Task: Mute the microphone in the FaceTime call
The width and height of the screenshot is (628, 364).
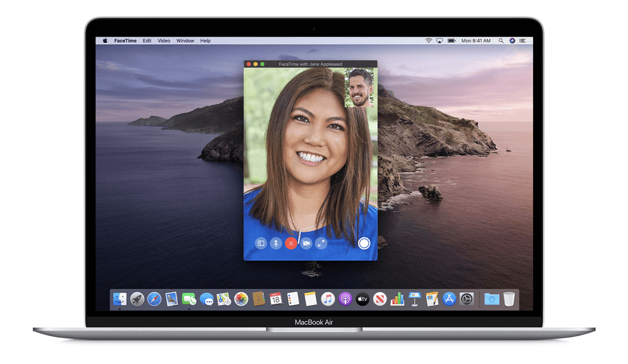Action: tap(276, 243)
